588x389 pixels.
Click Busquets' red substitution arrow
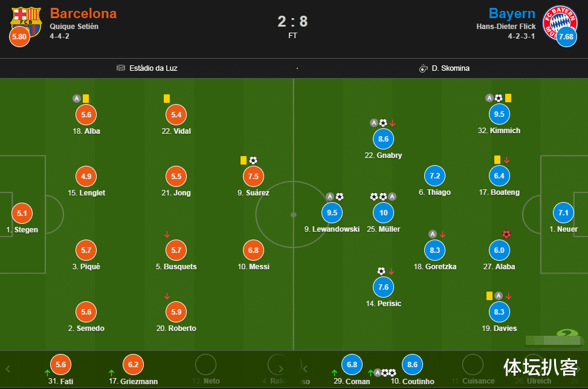(167, 235)
